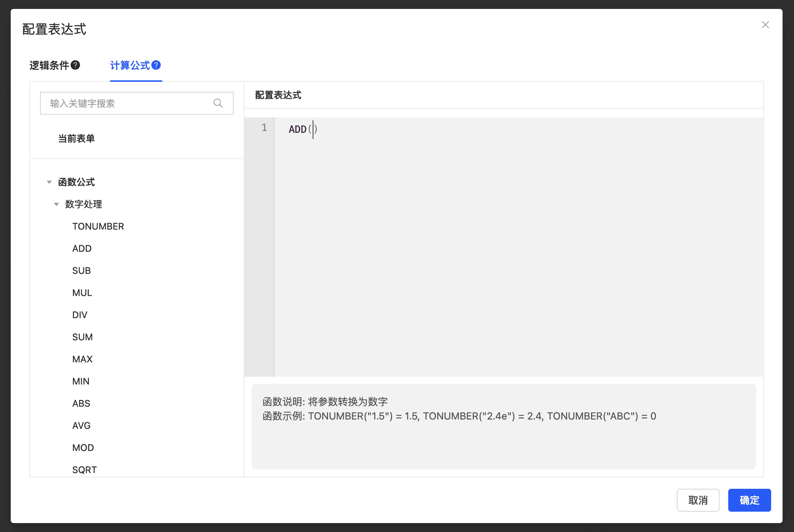Screen dimensions: 794x532
Task: Select the 计算公式 tab
Action: pos(130,66)
